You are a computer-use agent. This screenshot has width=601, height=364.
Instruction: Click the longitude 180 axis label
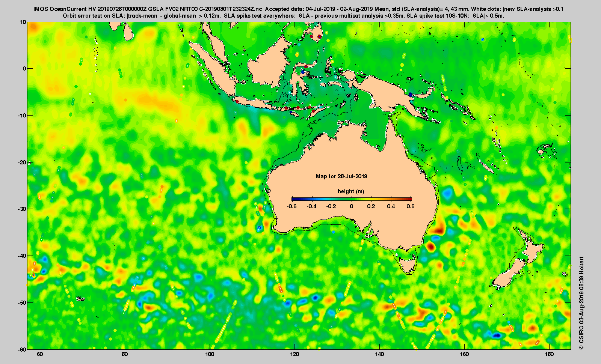[549, 354]
